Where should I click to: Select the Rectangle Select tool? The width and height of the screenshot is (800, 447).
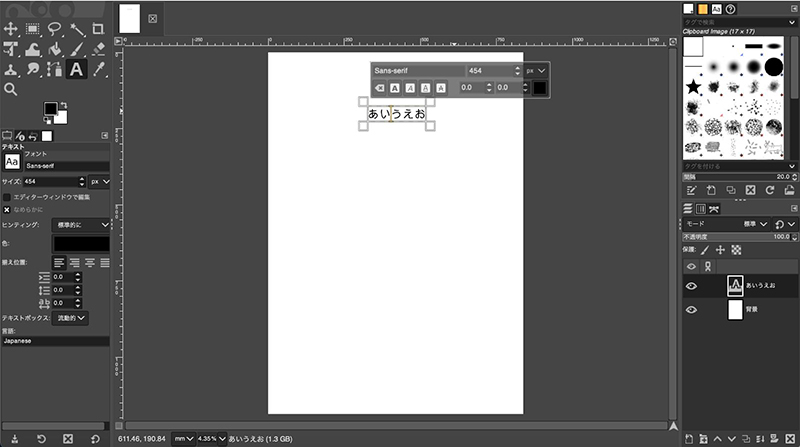tap(33, 29)
